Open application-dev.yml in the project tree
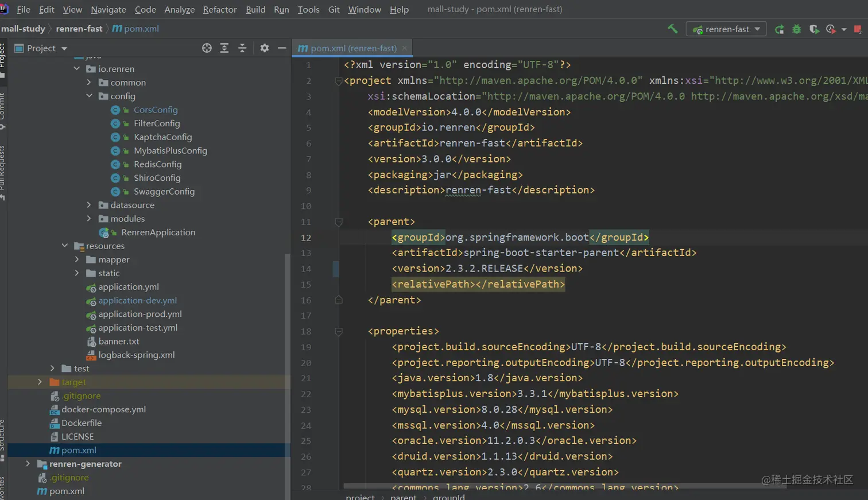 (x=137, y=300)
